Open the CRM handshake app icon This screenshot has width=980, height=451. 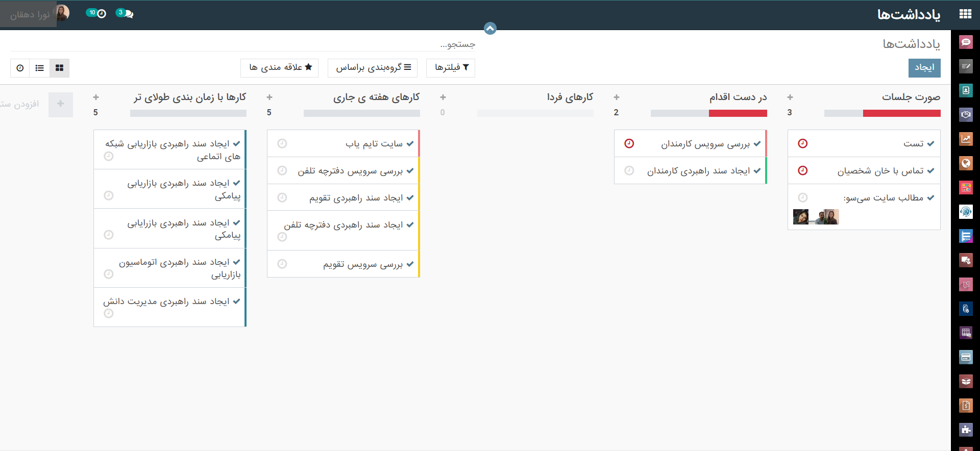965,115
